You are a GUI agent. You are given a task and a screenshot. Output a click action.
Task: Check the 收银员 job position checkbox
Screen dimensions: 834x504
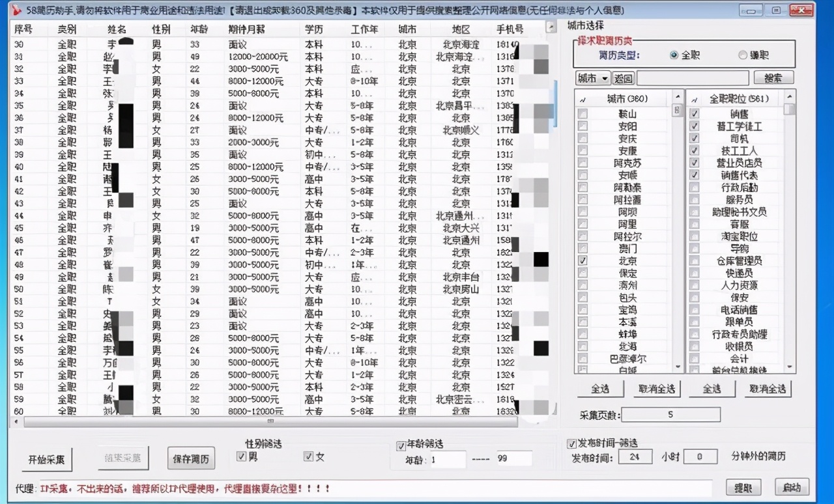(x=694, y=346)
